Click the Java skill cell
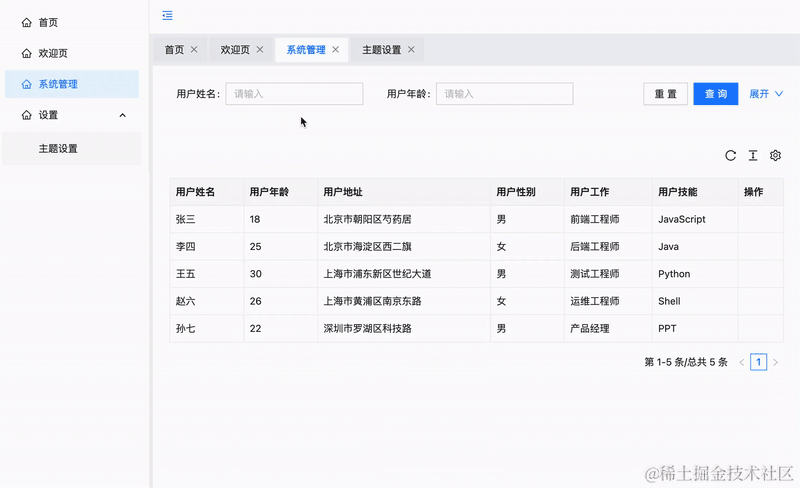This screenshot has height=488, width=800. [x=695, y=247]
